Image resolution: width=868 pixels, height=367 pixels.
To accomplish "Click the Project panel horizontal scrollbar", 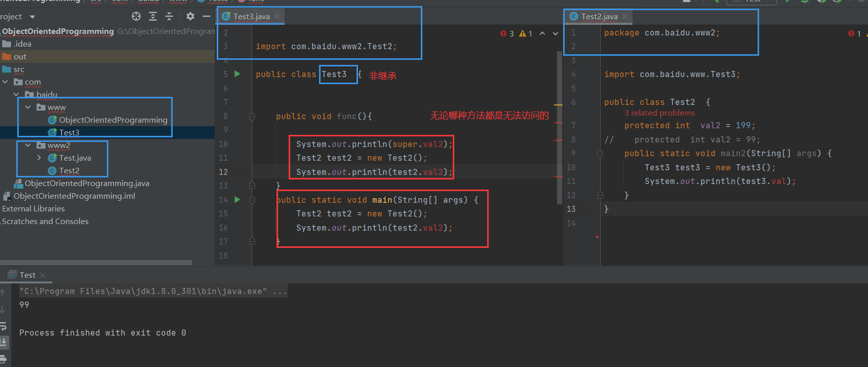I will 96,263.
